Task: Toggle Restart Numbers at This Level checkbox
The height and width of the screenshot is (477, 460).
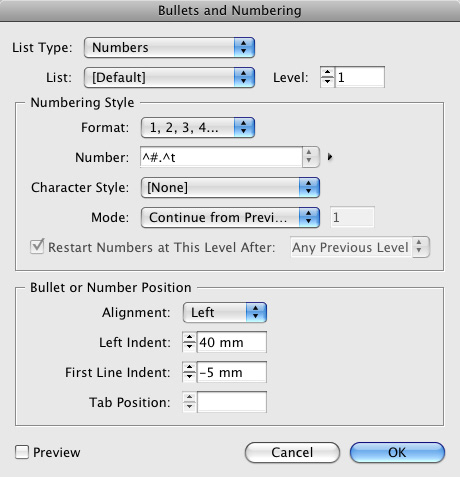Action: (x=37, y=247)
